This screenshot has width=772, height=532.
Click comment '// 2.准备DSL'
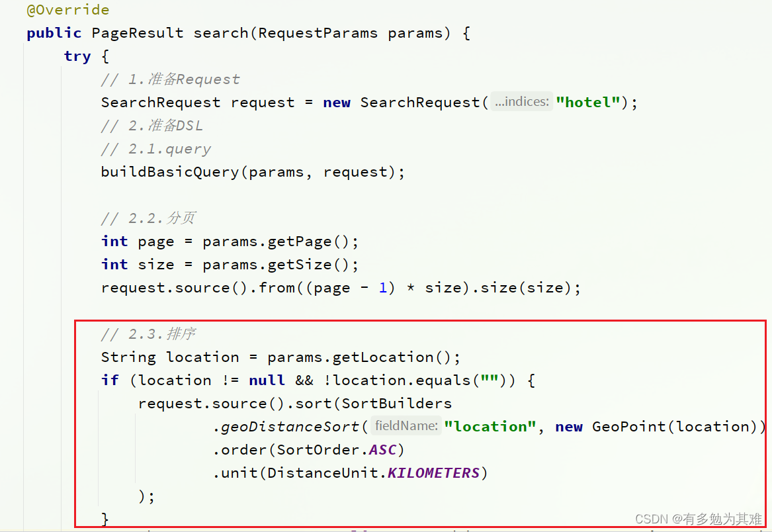[151, 126]
